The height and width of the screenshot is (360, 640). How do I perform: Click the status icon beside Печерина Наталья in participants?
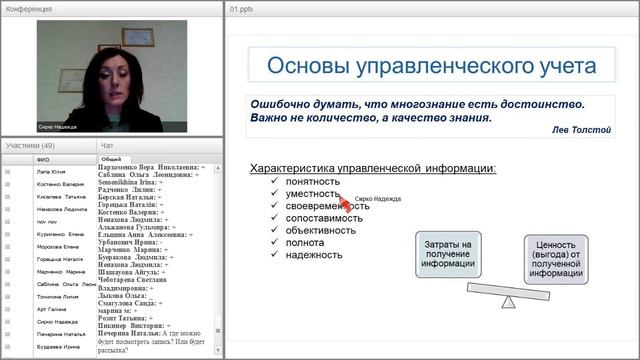pyautogui.click(x=7, y=334)
